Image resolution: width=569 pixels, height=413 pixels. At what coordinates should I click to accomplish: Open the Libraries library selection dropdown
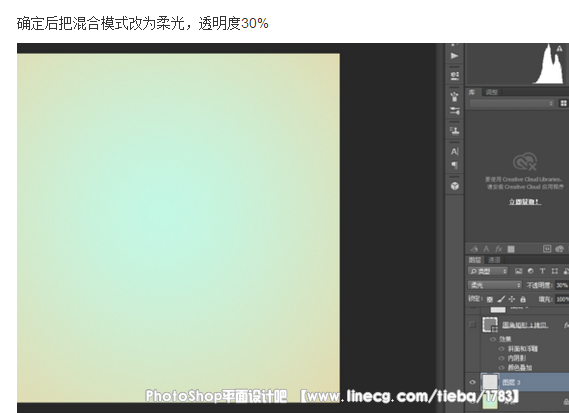pos(512,103)
